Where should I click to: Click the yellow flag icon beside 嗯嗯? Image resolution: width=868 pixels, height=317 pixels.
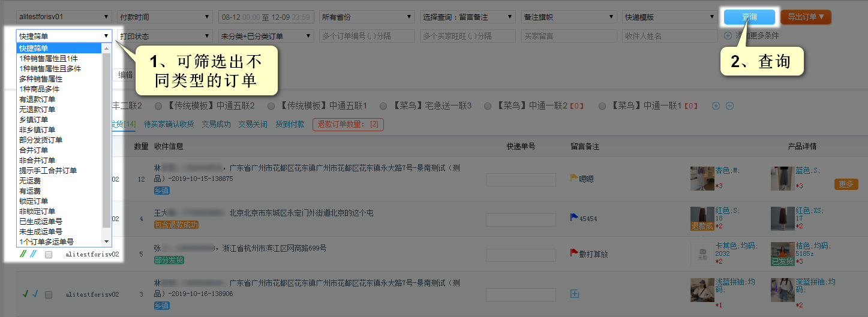click(573, 178)
